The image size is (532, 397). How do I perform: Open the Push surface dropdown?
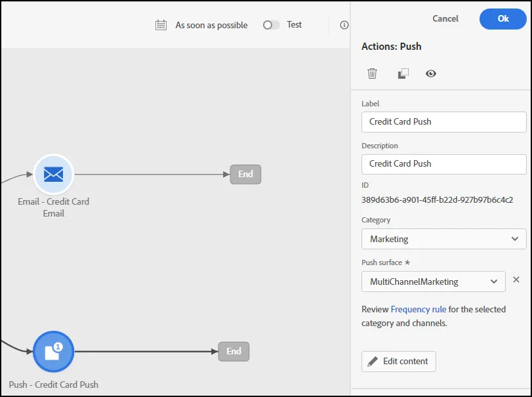[x=433, y=282]
